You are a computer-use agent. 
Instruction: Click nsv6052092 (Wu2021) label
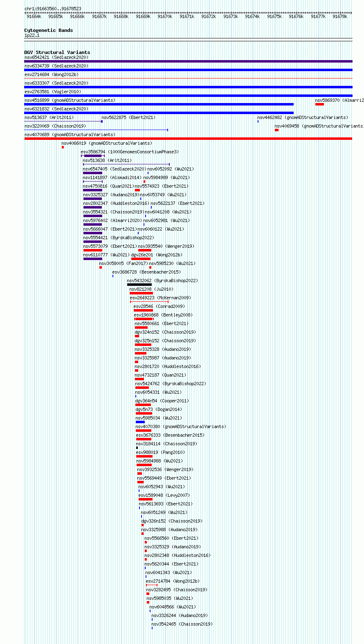[x=171, y=169]
